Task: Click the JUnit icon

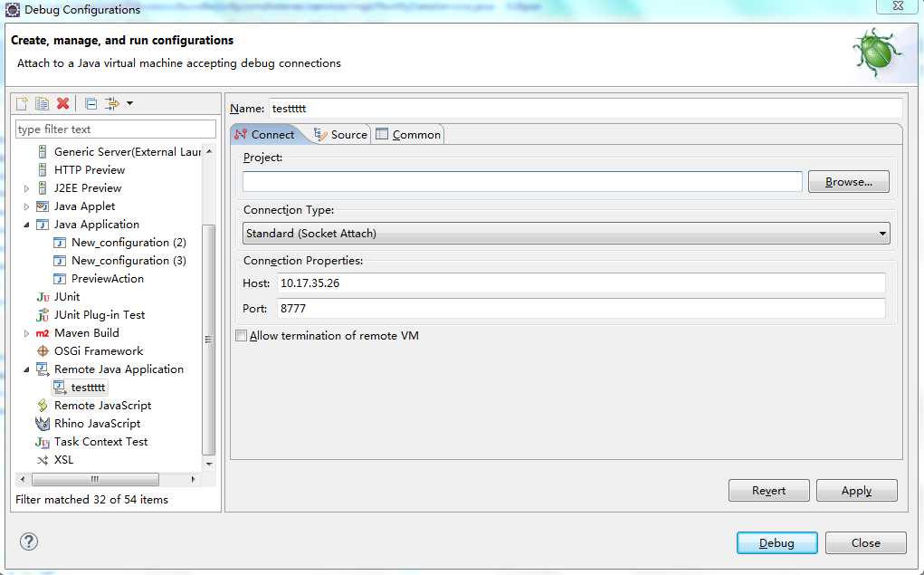Action: [43, 297]
